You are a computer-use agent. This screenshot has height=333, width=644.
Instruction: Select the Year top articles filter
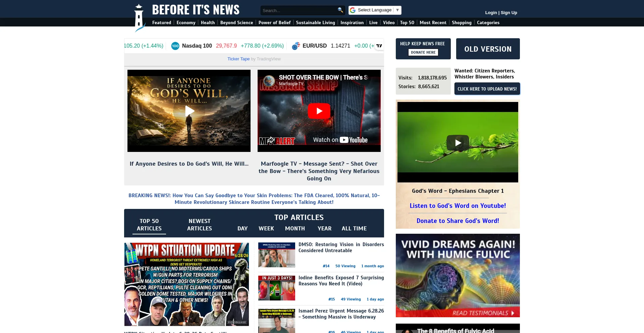[x=324, y=228]
